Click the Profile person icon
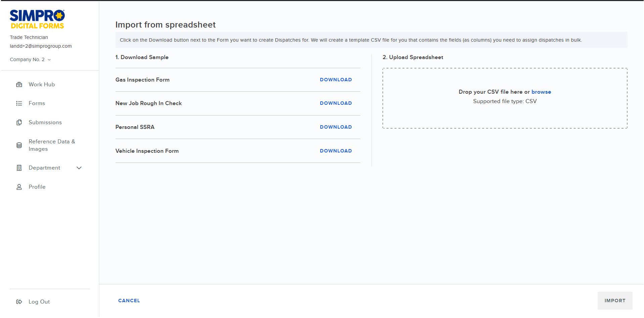644x318 pixels. [x=19, y=187]
